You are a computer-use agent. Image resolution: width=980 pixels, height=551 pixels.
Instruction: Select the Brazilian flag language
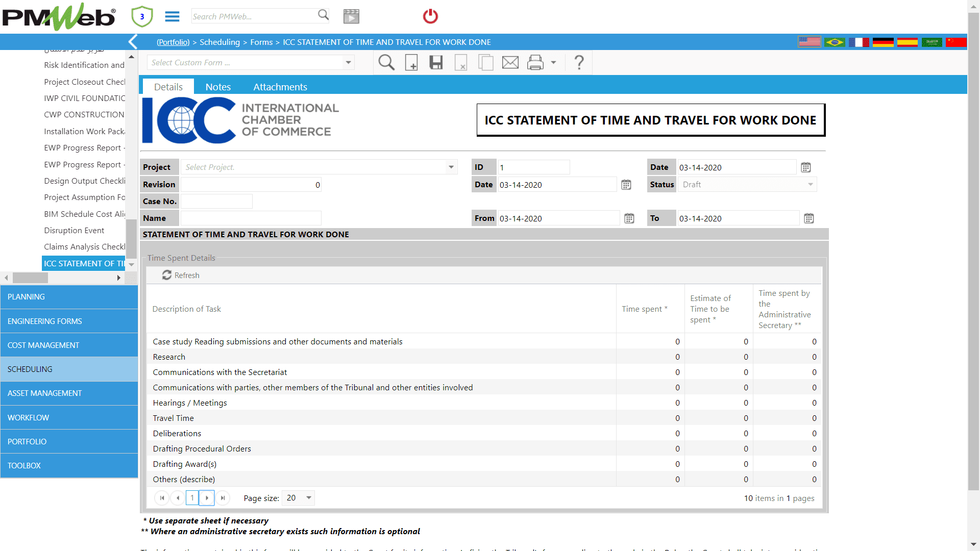click(x=835, y=42)
